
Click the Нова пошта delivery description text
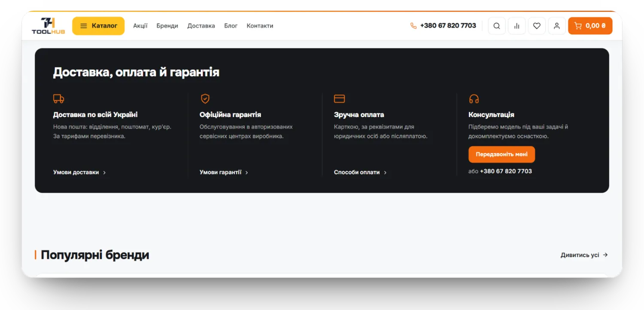(x=112, y=132)
